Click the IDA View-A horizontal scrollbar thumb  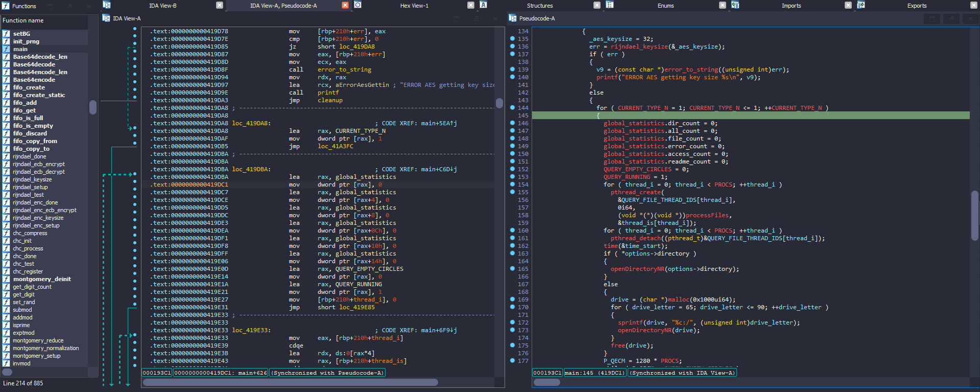[290, 382]
